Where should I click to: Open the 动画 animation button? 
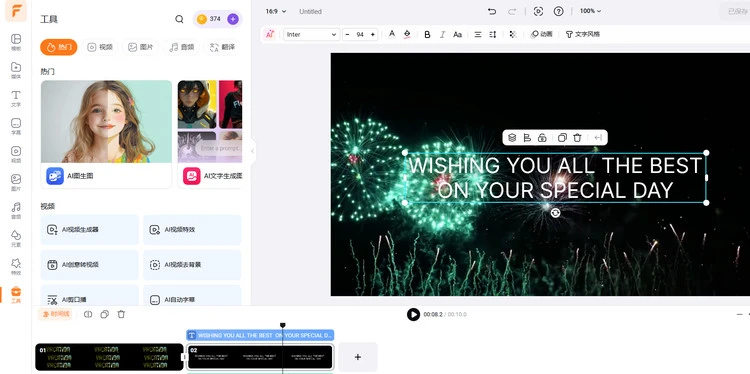coord(541,34)
